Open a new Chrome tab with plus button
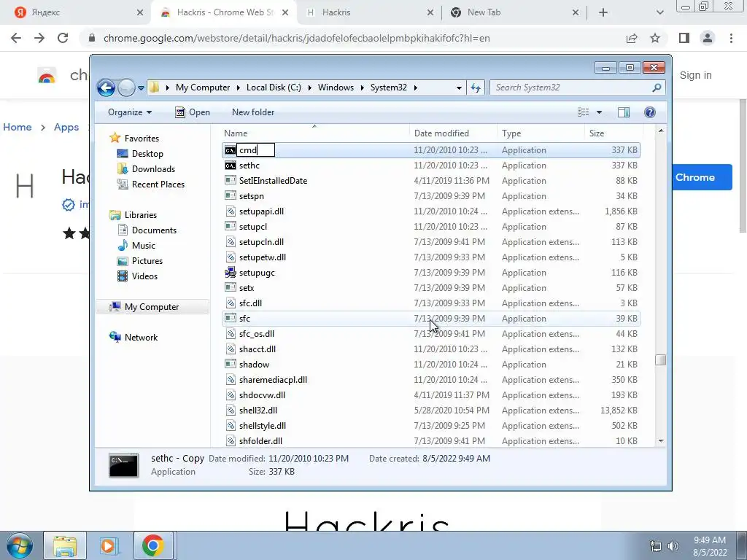 (603, 13)
